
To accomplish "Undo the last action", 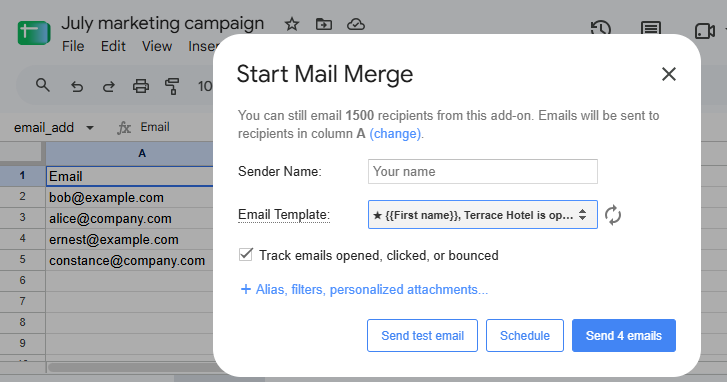I will [77, 86].
